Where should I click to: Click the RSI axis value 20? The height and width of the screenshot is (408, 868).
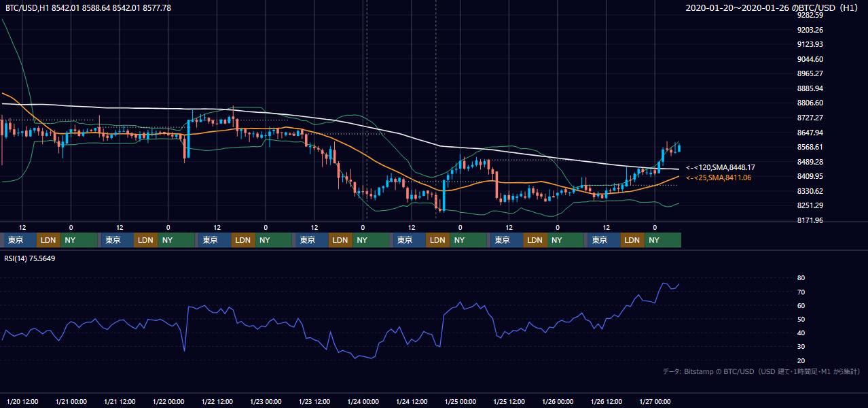pos(801,360)
